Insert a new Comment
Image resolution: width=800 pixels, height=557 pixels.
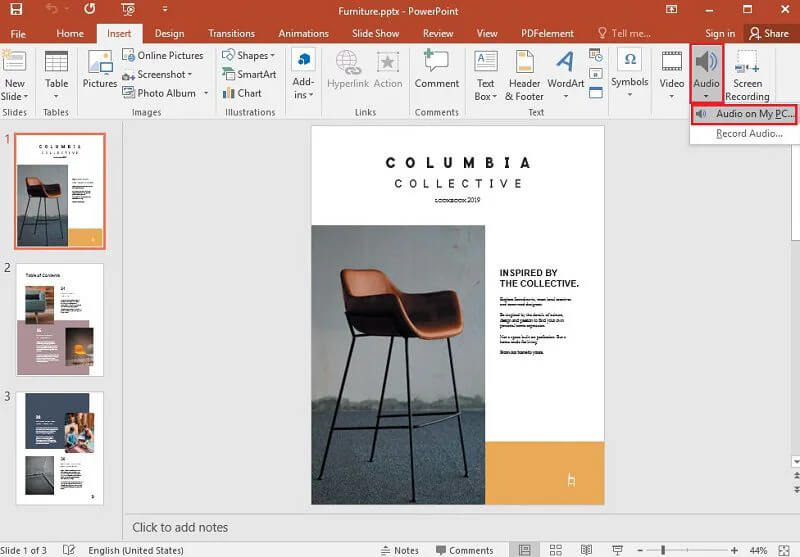(x=437, y=70)
